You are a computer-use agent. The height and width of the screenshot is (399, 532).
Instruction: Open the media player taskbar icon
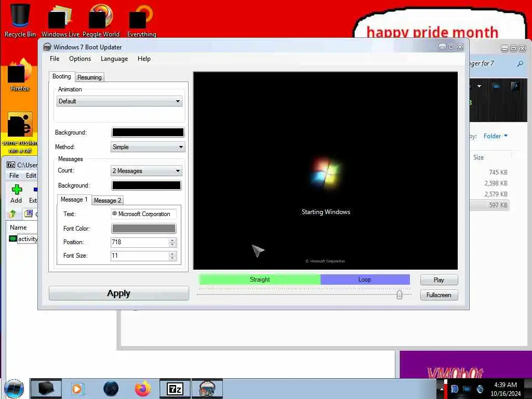(78, 389)
